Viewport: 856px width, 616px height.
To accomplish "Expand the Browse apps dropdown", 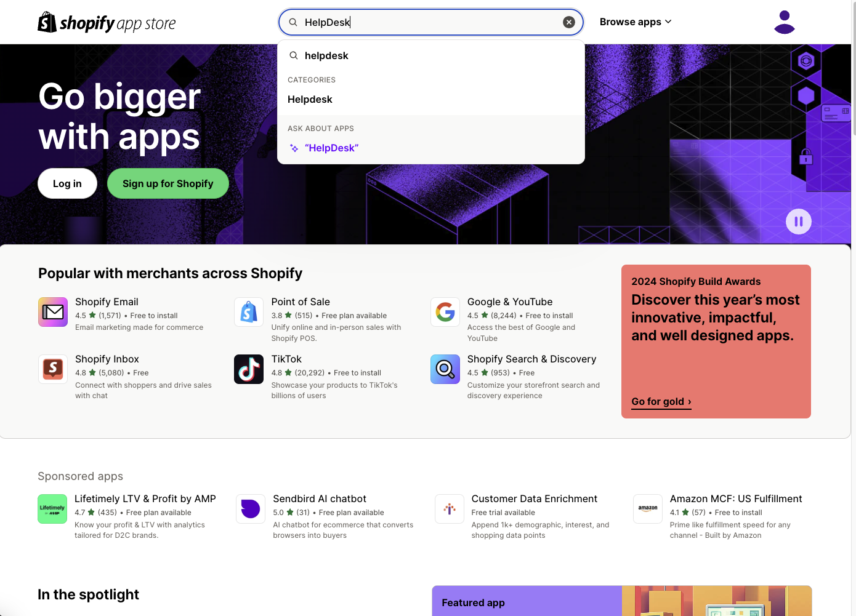I will 636,22.
